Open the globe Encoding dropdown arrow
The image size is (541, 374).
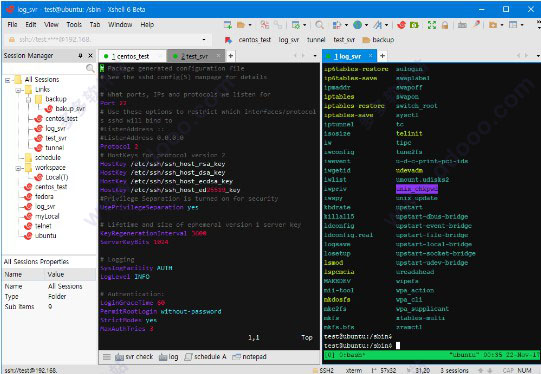[x=366, y=25]
